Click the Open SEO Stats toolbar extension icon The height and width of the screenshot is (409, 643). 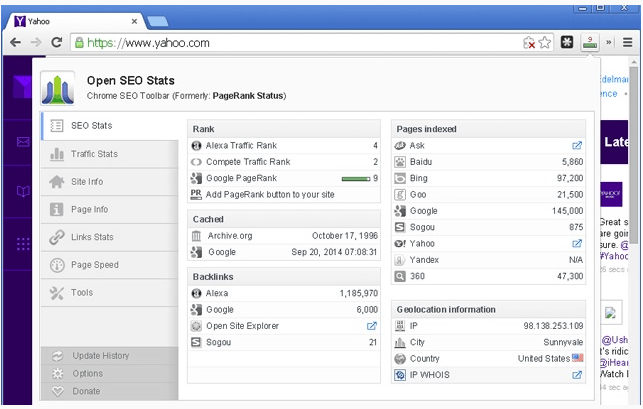[590, 42]
